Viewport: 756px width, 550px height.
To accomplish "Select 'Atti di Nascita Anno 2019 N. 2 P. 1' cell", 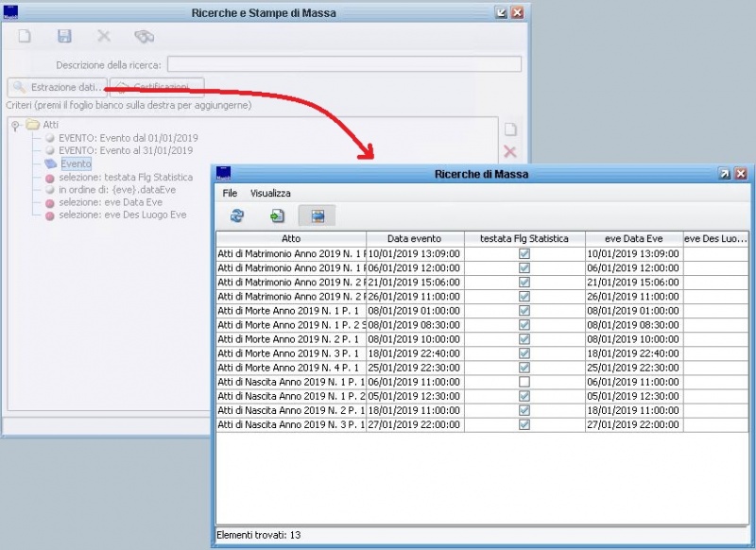I will [291, 410].
